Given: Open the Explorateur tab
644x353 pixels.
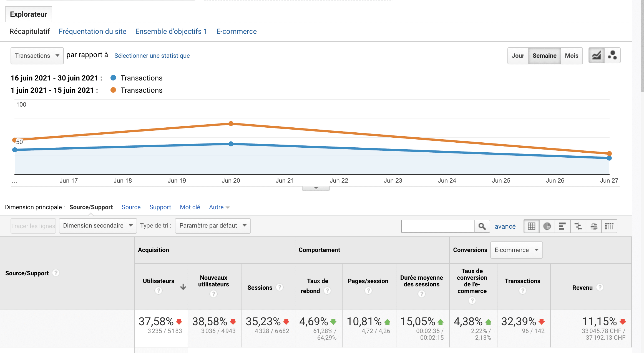Looking at the screenshot, I should tap(29, 14).
